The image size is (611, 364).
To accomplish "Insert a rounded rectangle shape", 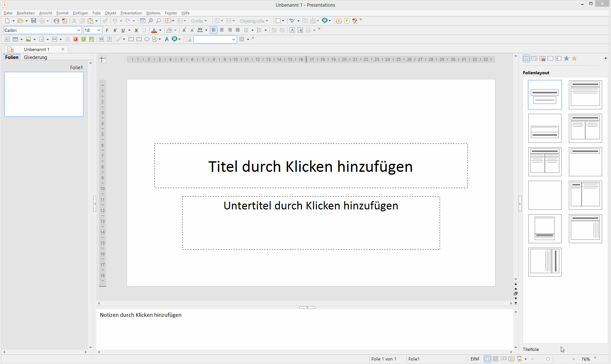I will coord(139,39).
